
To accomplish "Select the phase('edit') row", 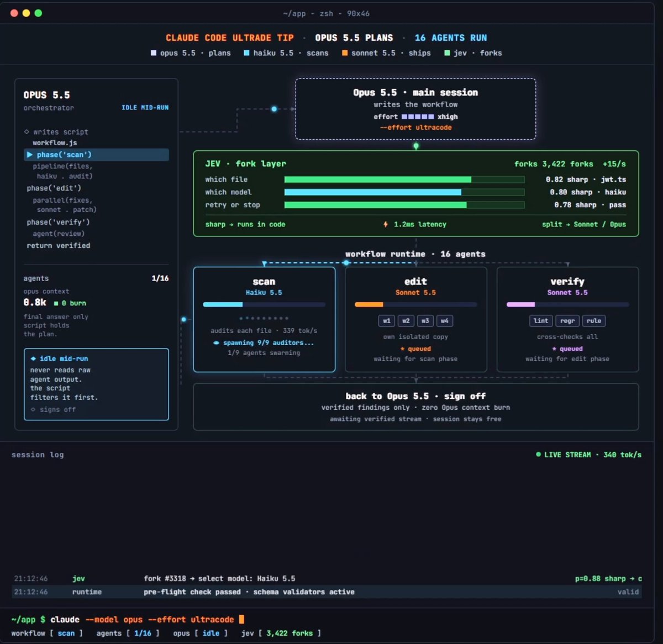I will click(54, 188).
